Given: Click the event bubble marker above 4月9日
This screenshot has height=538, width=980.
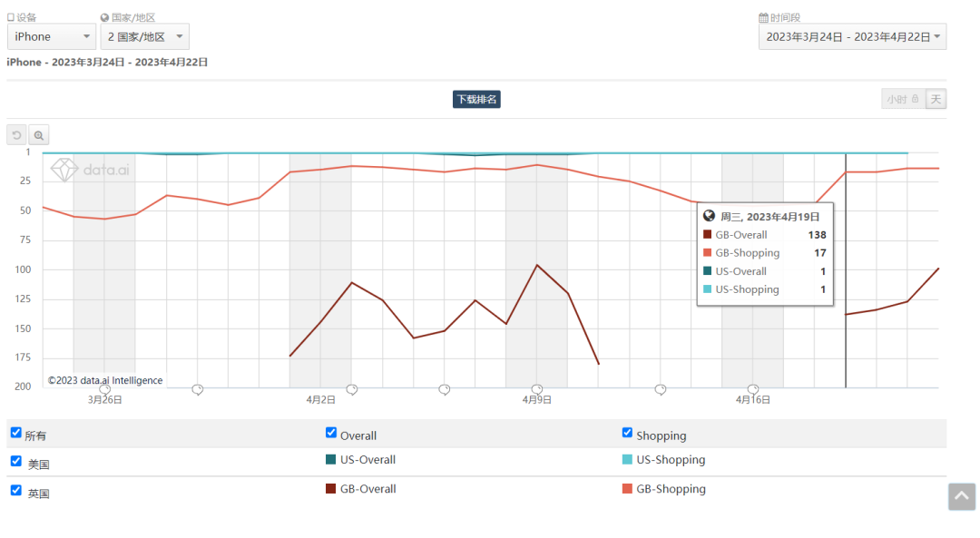Looking at the screenshot, I should [x=537, y=389].
